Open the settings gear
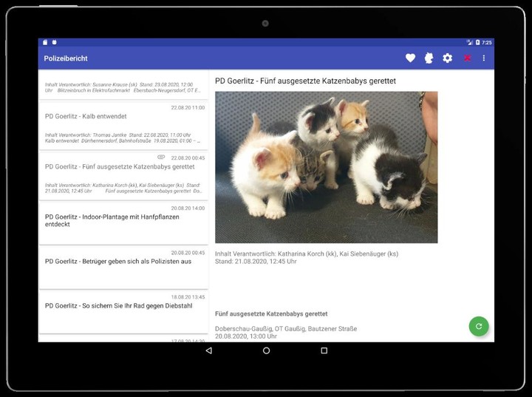532x397 pixels. 447,58
